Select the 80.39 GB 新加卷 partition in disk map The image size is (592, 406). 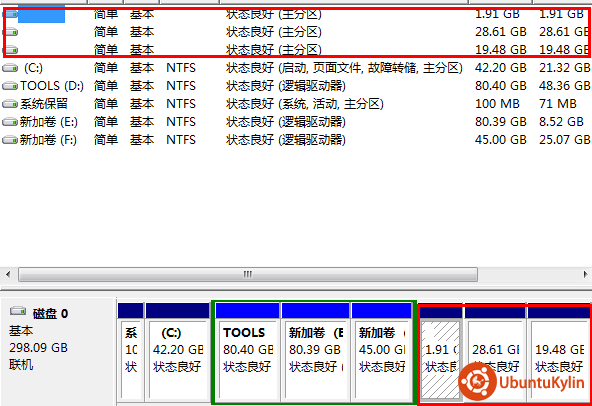315,351
